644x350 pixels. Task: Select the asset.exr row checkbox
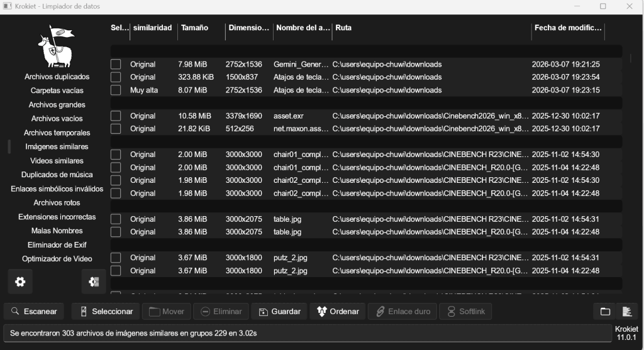point(116,116)
